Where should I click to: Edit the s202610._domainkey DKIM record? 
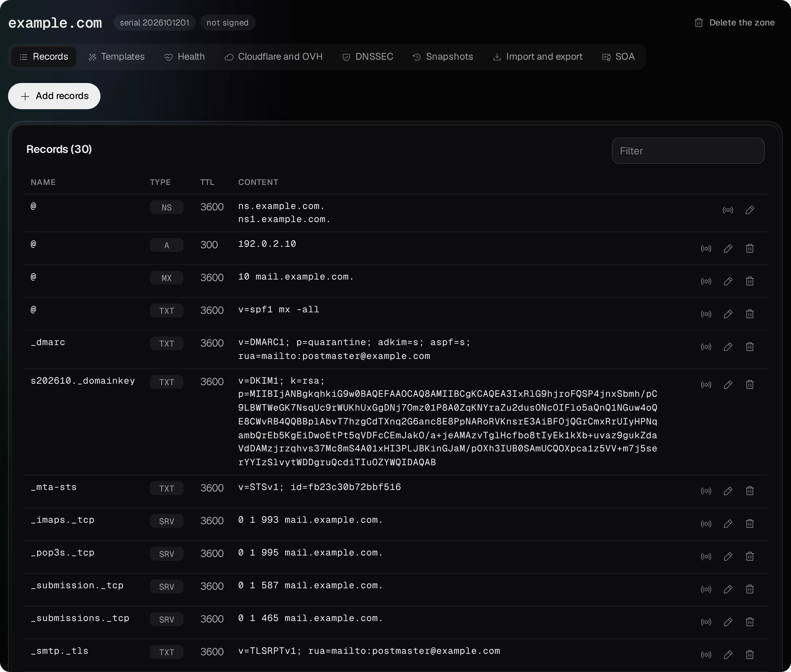point(728,384)
